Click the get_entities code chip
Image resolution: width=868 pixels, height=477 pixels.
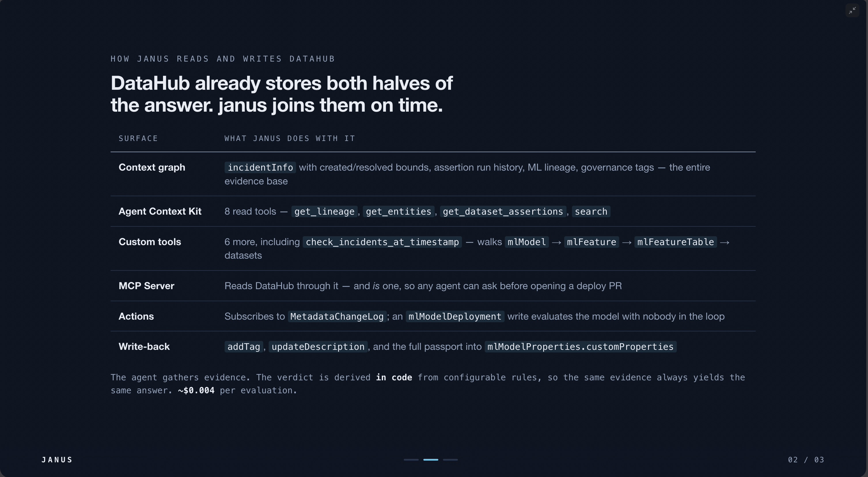(x=398, y=211)
